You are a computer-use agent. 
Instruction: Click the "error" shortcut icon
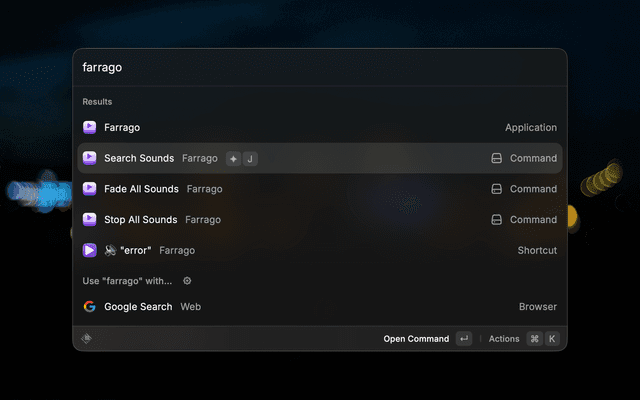pos(89,250)
